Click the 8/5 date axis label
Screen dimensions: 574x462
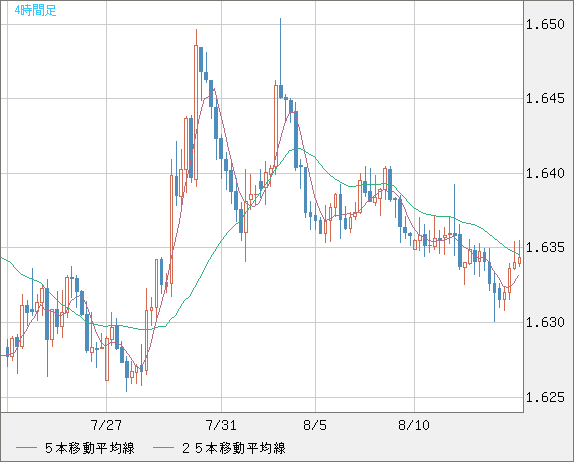point(315,425)
